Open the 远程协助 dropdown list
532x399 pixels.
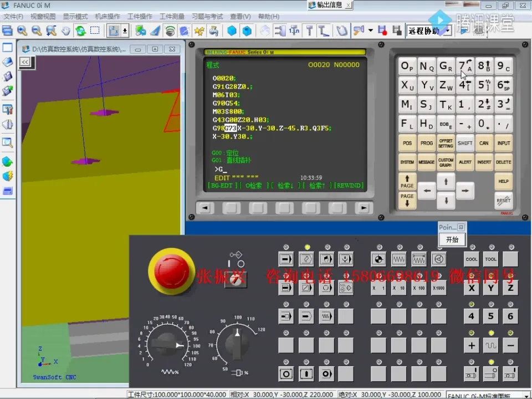point(447,31)
